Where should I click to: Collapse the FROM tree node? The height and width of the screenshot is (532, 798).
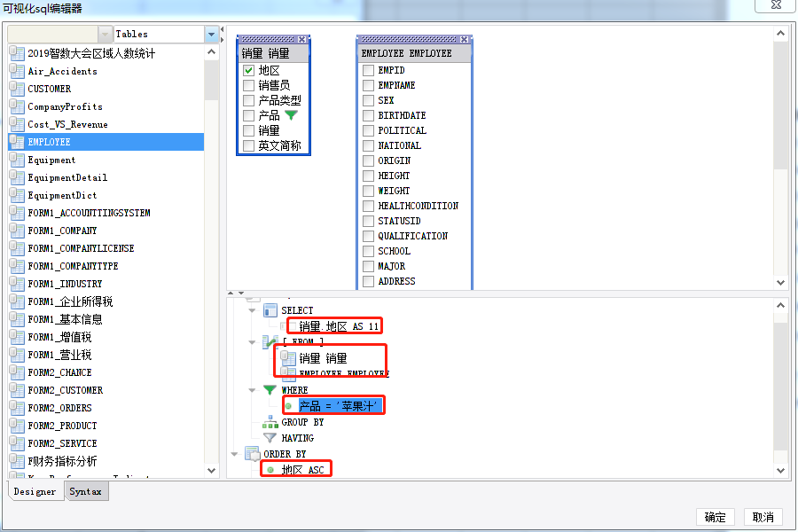point(252,342)
